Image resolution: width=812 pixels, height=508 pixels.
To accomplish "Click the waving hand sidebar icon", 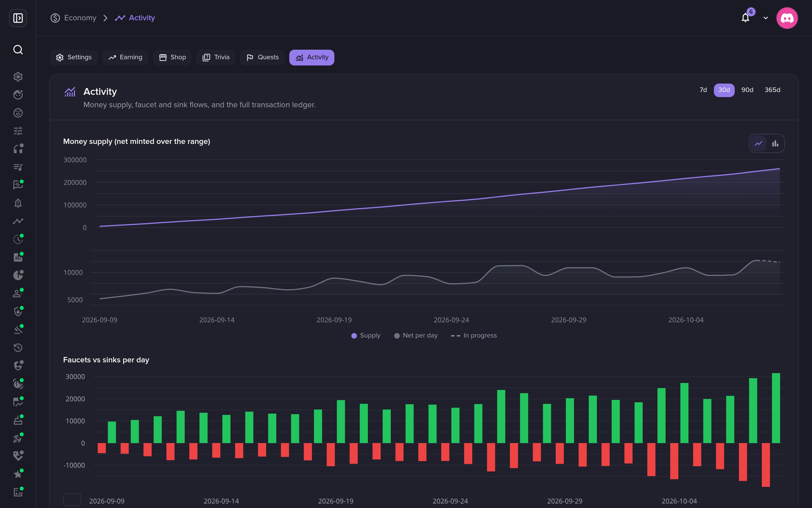I will pos(18,384).
